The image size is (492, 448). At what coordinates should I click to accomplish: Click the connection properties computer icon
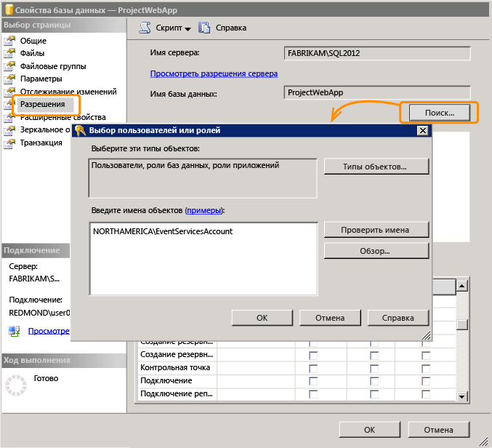pos(14,331)
